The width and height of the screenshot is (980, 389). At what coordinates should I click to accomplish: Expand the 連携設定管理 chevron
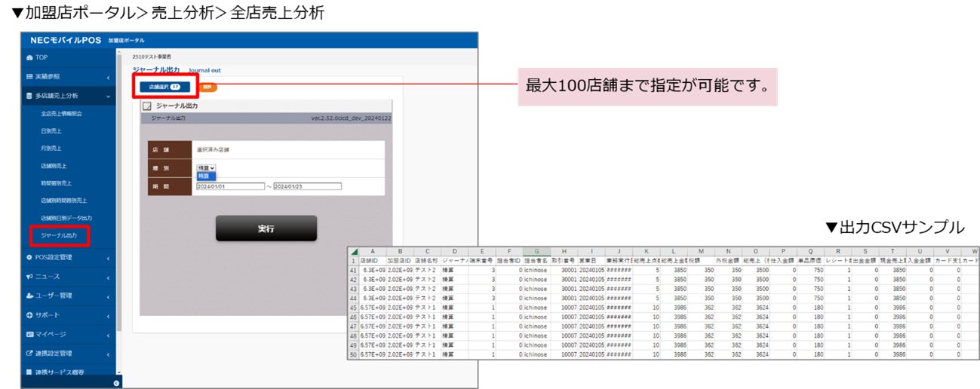[x=108, y=353]
